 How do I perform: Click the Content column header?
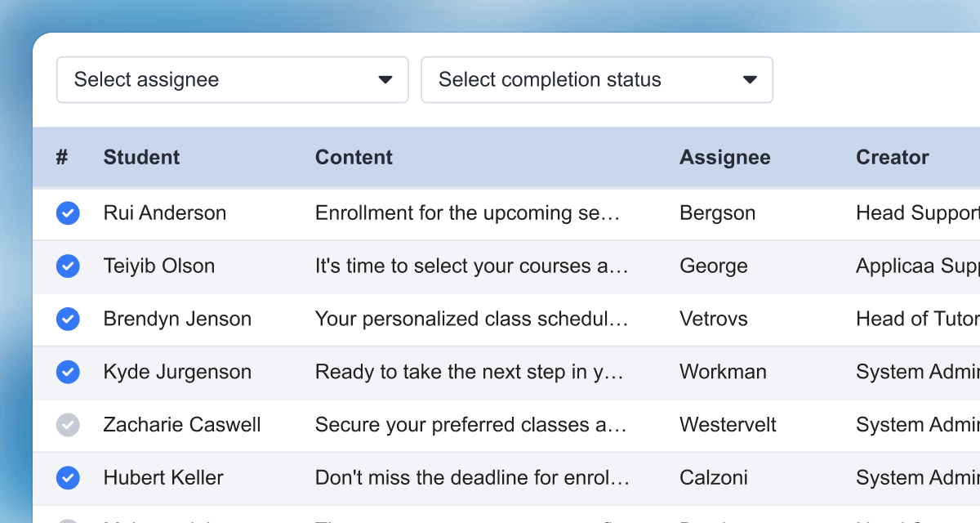coord(354,158)
